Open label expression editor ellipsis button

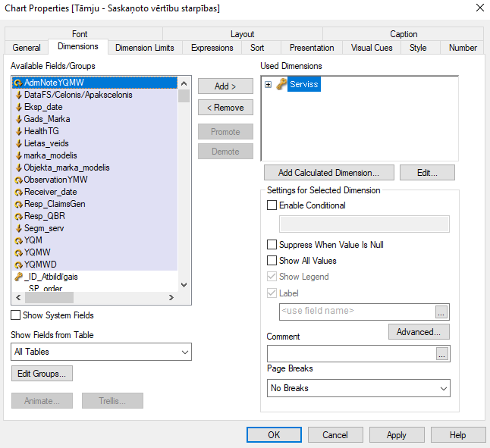pyautogui.click(x=441, y=312)
